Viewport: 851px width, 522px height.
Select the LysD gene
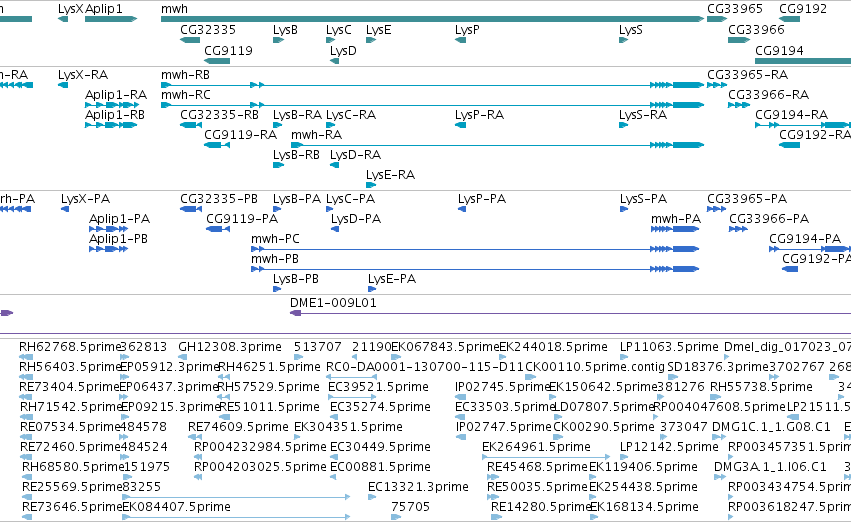[334, 61]
